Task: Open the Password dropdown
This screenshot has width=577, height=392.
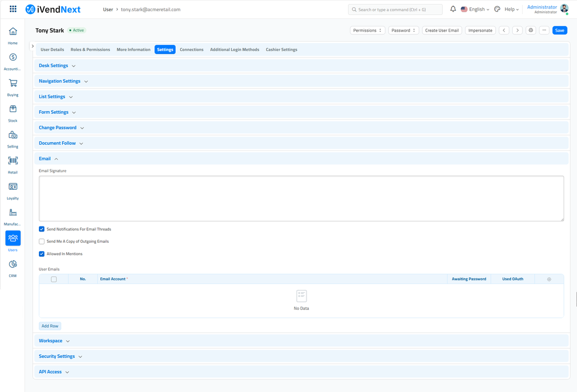Action: (x=403, y=30)
